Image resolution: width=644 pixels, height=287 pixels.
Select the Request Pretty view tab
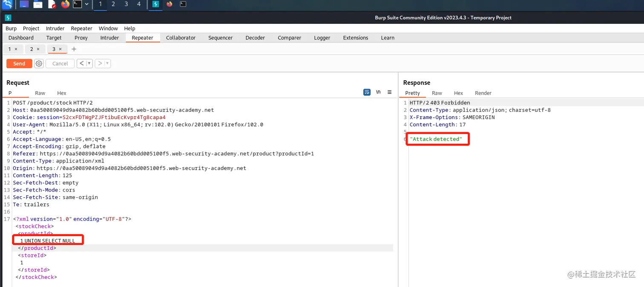[10, 93]
